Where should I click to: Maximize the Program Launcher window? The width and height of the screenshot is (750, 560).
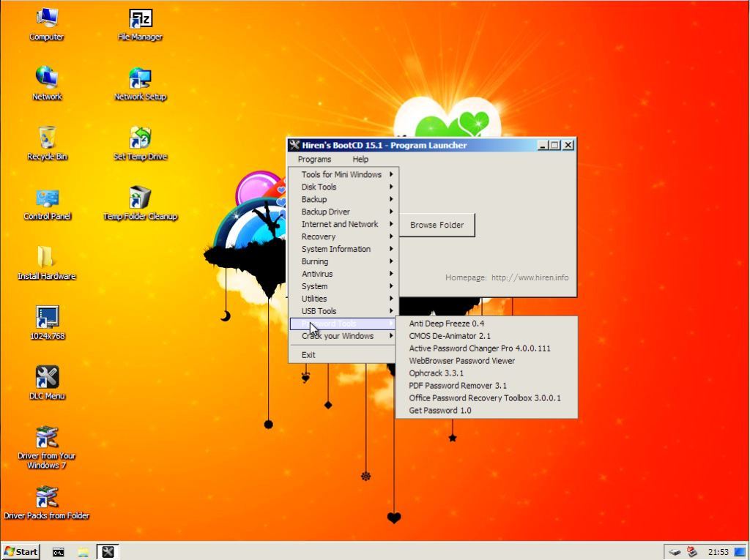[555, 145]
